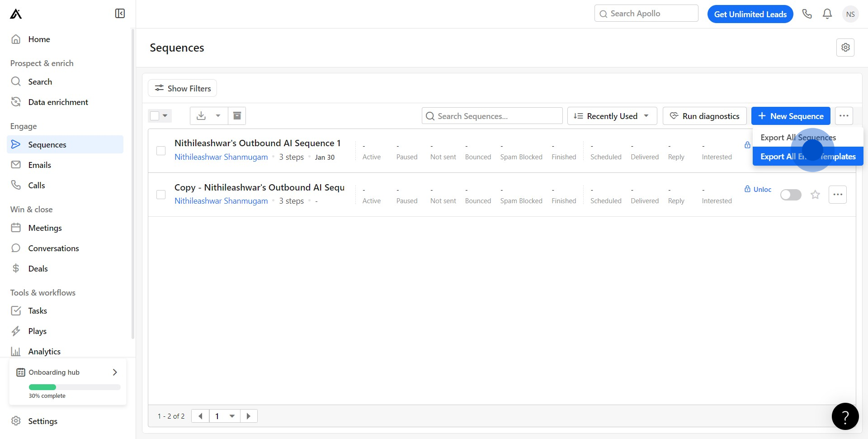868x439 pixels.
Task: Open the Recently Used sort dropdown
Action: (612, 116)
